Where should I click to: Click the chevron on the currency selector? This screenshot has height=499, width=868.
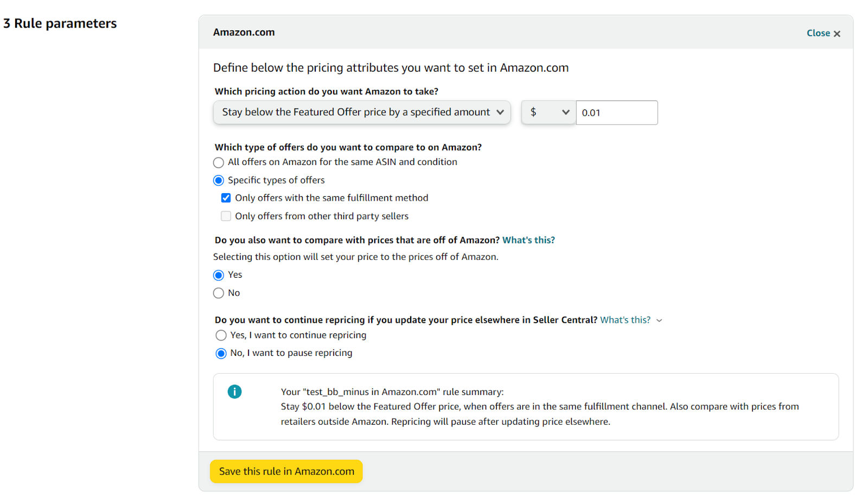[566, 112]
